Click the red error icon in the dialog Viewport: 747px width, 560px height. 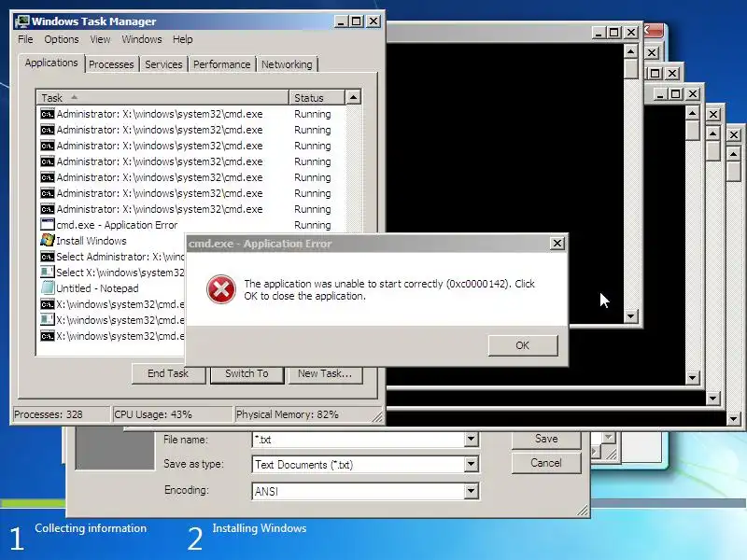(x=221, y=289)
